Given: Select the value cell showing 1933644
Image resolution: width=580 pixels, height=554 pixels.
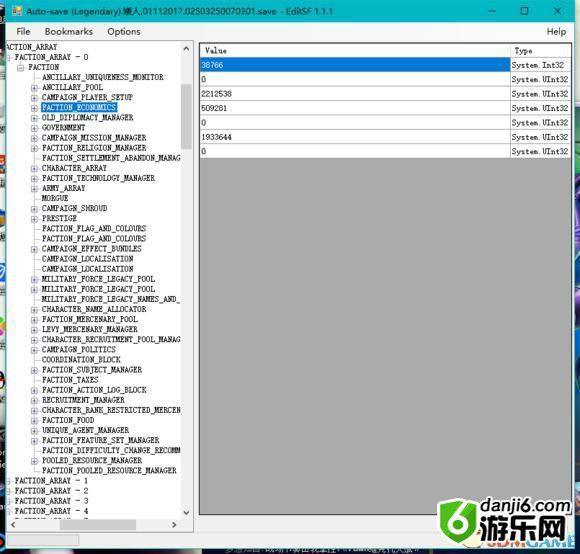Looking at the screenshot, I should pyautogui.click(x=355, y=137).
